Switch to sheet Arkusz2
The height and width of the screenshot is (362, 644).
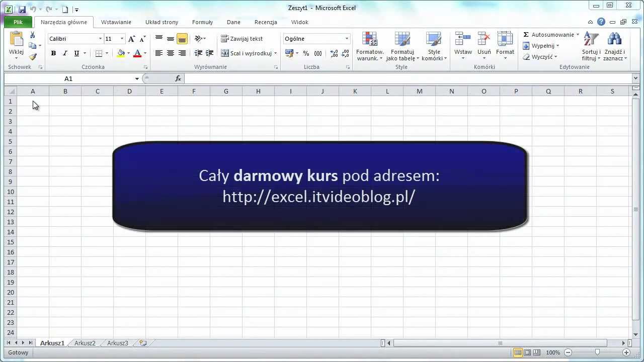pos(85,343)
